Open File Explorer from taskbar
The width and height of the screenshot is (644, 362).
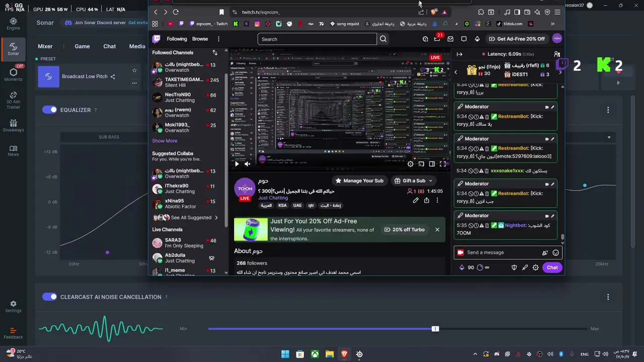click(330, 354)
